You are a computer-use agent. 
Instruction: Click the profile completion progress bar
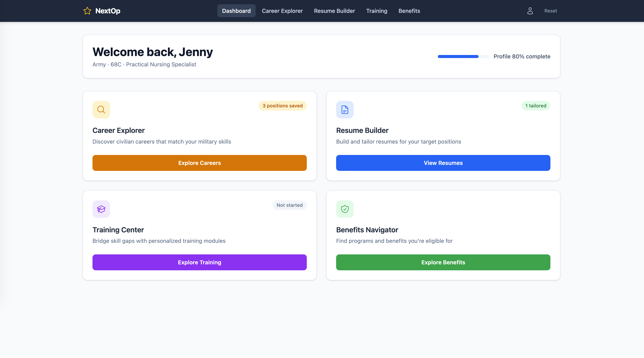click(463, 56)
